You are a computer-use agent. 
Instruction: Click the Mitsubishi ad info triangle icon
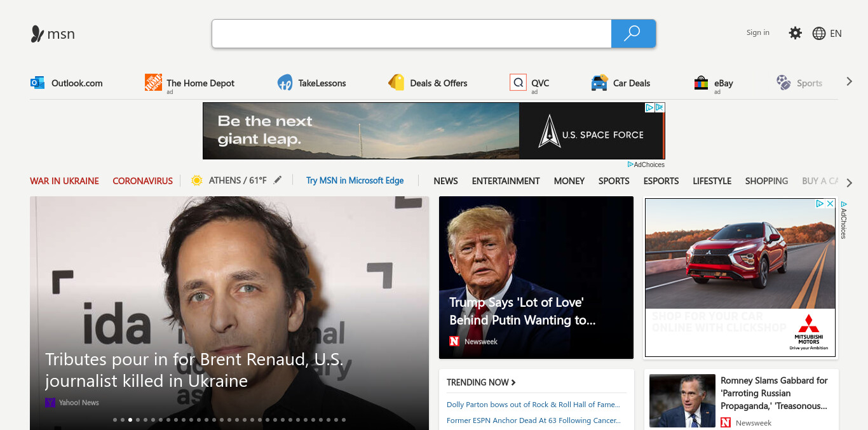pos(820,204)
